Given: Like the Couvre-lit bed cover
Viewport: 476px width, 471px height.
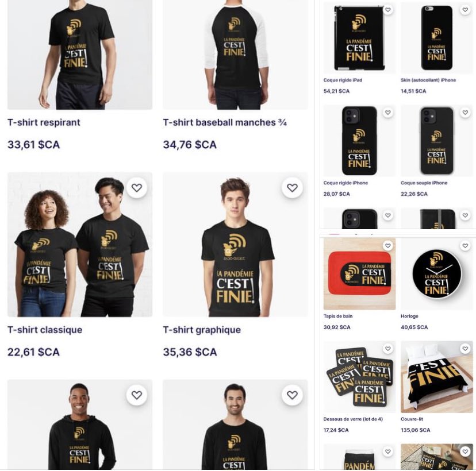Looking at the screenshot, I should point(466,349).
